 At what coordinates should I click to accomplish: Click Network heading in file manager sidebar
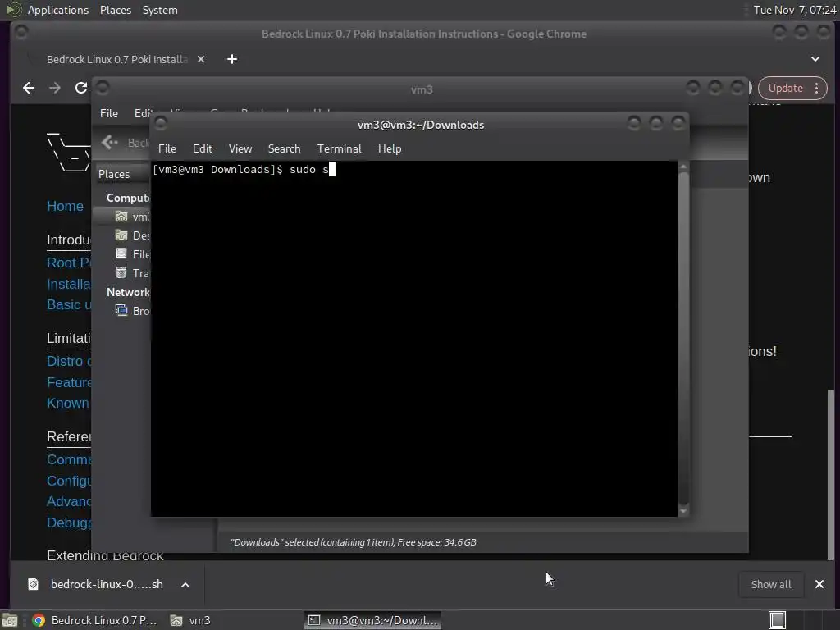coord(128,292)
